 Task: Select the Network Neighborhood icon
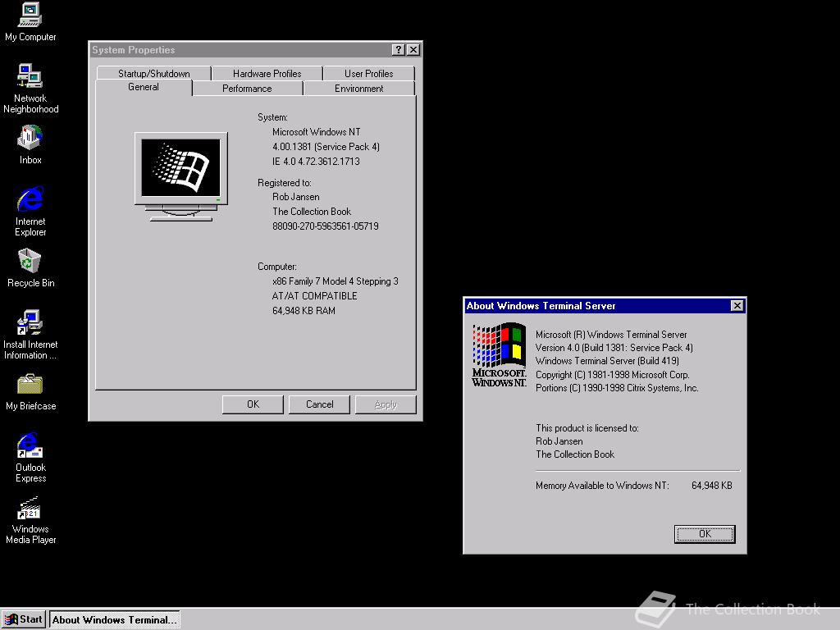(30, 89)
